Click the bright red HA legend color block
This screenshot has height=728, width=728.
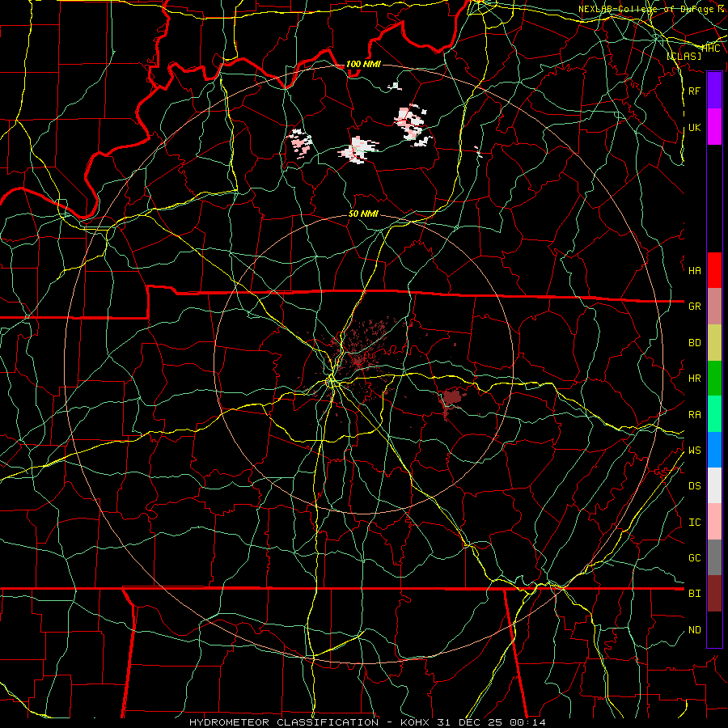click(x=714, y=270)
